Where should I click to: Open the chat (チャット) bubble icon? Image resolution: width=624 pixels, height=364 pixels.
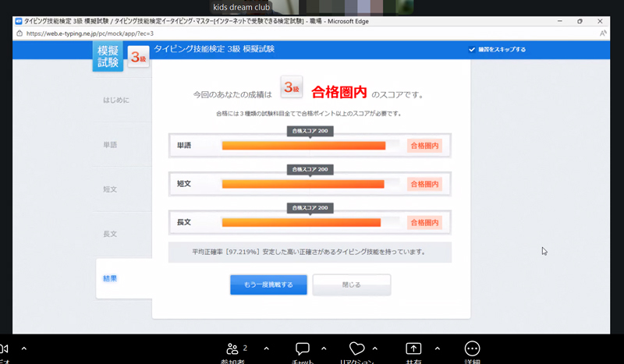pos(303,348)
